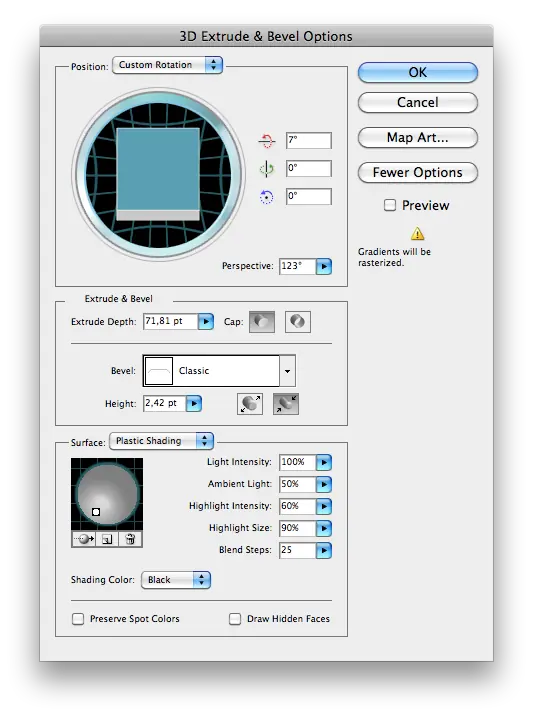Turn cap on for solid appearance

pos(262,322)
